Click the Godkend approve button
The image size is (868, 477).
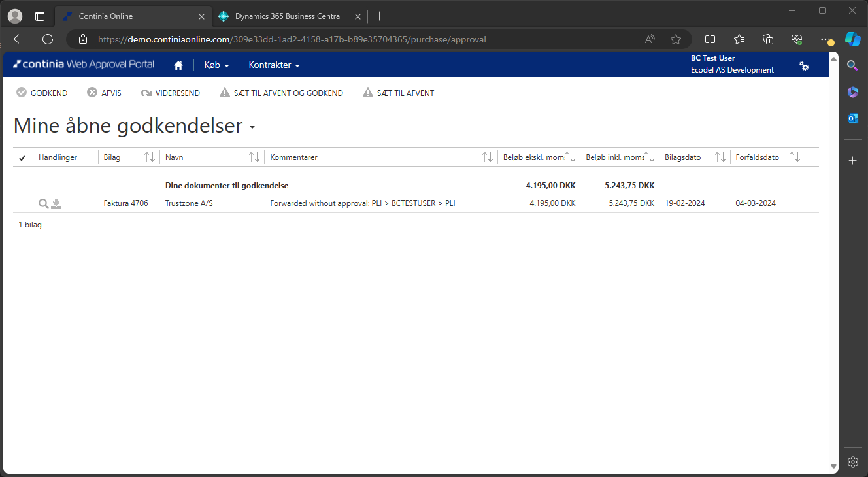[42, 93]
